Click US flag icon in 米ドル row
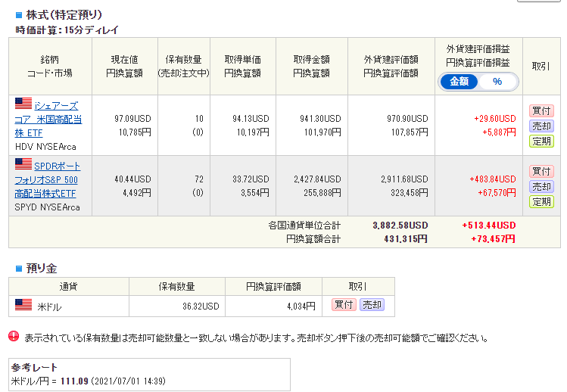 23,304
